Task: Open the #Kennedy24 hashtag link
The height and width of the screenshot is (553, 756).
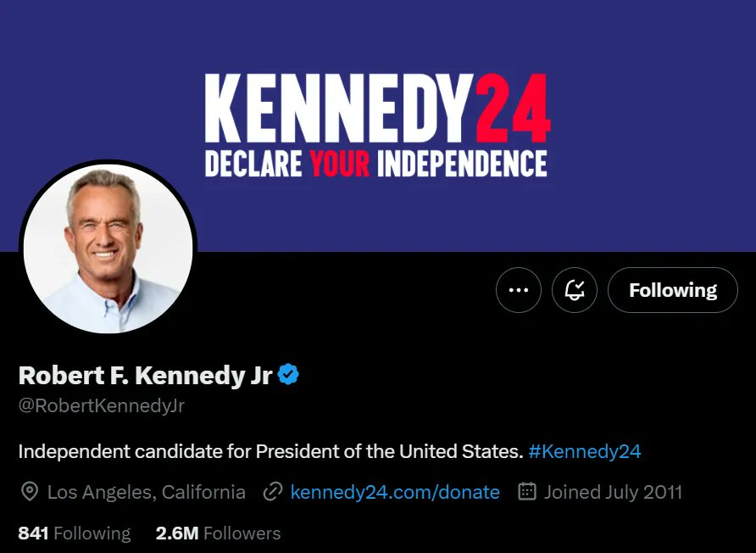Action: point(584,451)
